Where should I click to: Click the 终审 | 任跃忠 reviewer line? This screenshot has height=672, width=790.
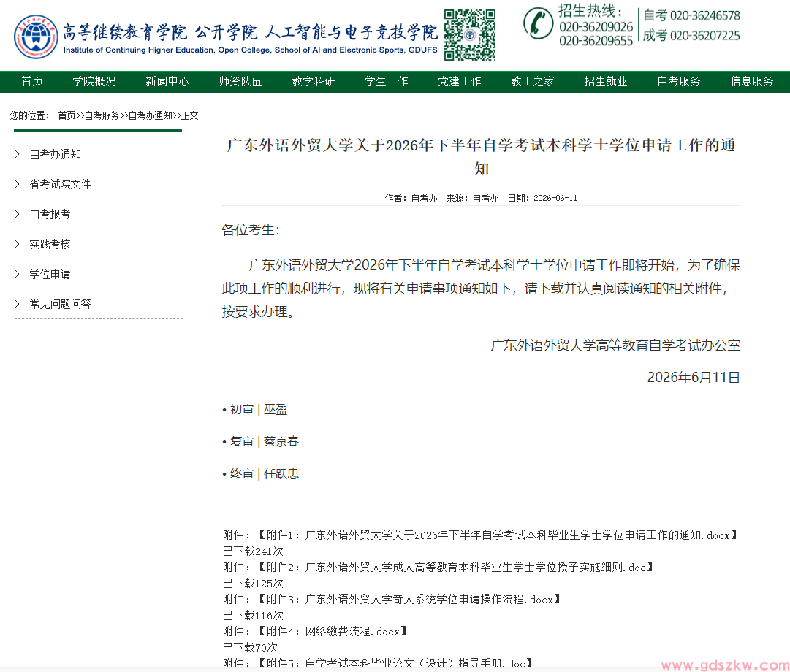(260, 474)
